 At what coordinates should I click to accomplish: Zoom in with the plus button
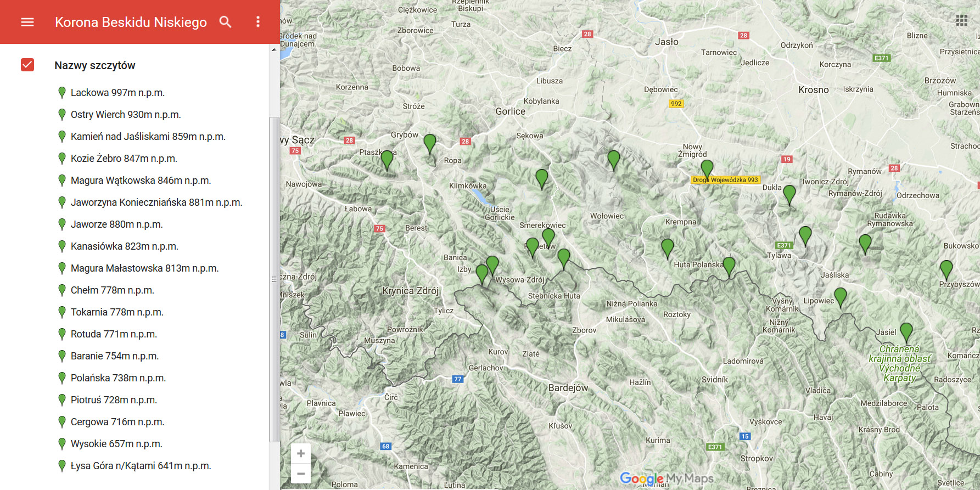[301, 453]
